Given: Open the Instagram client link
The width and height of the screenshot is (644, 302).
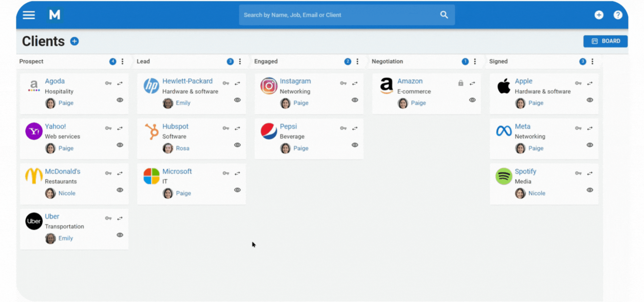Looking at the screenshot, I should [x=295, y=81].
